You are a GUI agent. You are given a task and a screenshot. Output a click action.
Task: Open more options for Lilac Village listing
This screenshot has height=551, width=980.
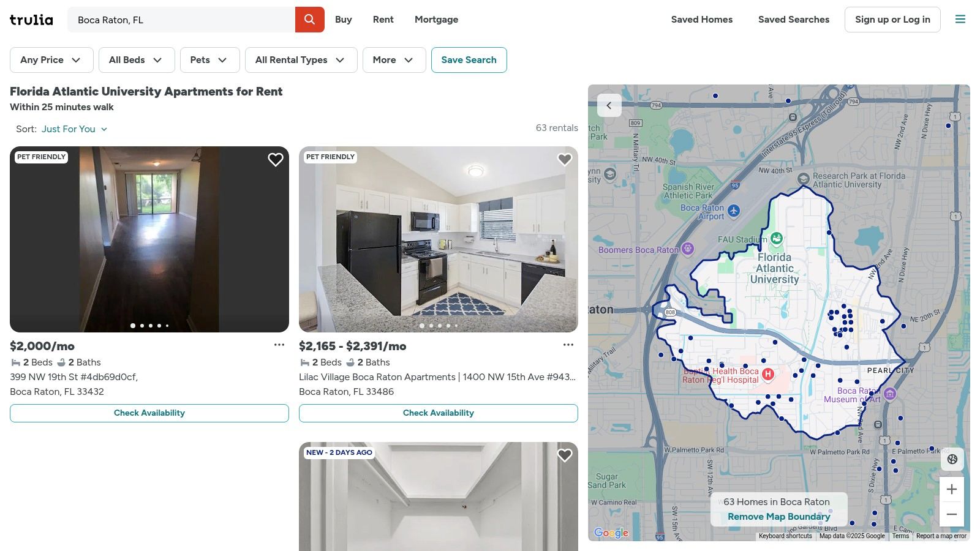568,345
